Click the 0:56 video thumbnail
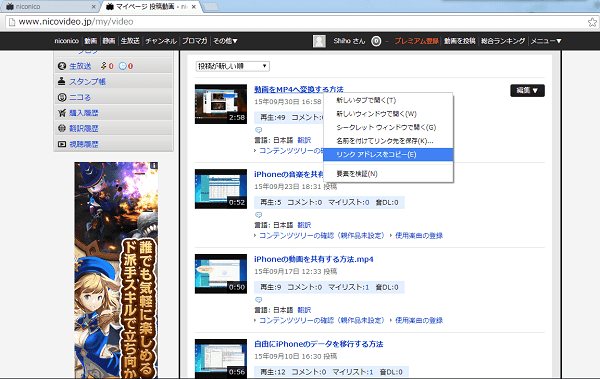 point(221,358)
